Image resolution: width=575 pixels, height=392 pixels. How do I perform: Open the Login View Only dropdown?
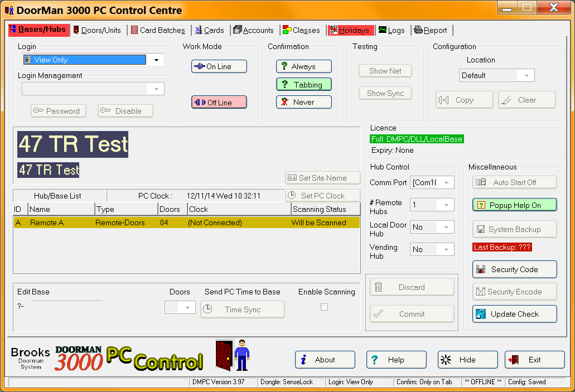[x=157, y=60]
